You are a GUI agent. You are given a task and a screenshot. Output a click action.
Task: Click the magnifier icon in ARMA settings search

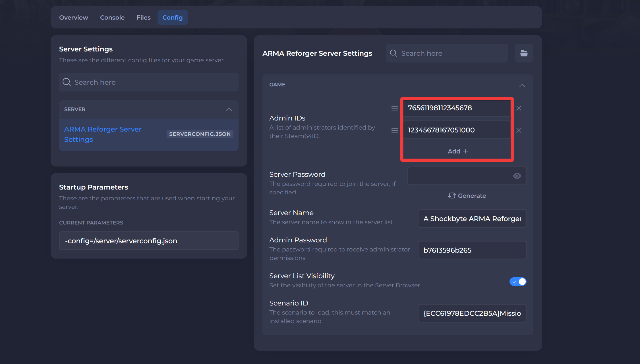point(393,53)
